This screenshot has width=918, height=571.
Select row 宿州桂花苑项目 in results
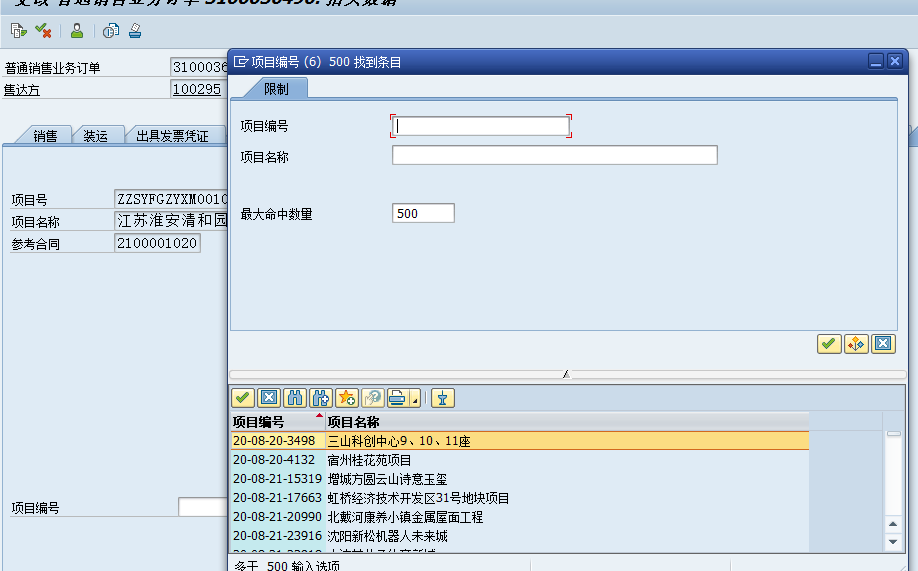370,460
